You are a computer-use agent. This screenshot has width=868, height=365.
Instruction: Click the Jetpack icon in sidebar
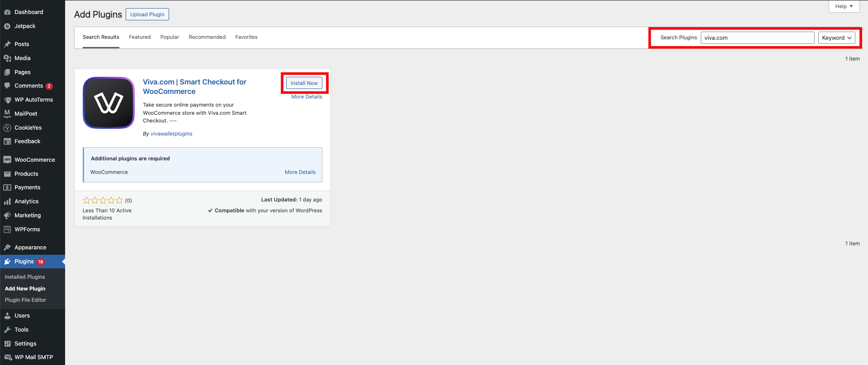click(x=7, y=26)
